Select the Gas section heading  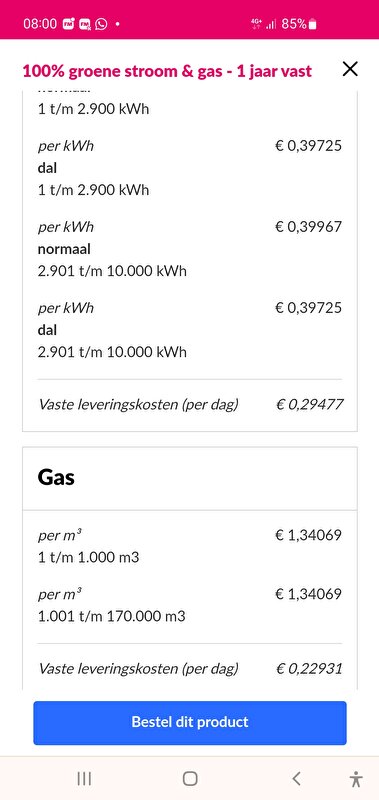(56, 478)
